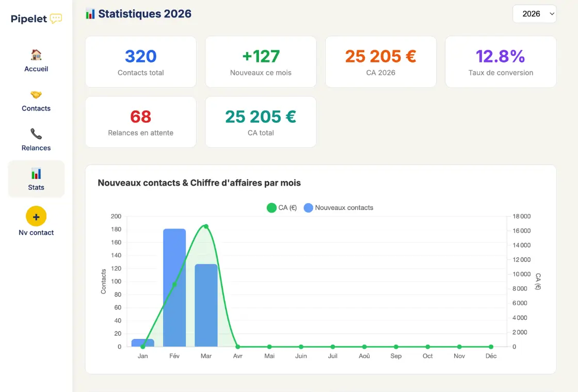
Task: Toggle the Nouveaux contacts legend entry
Action: [338, 207]
